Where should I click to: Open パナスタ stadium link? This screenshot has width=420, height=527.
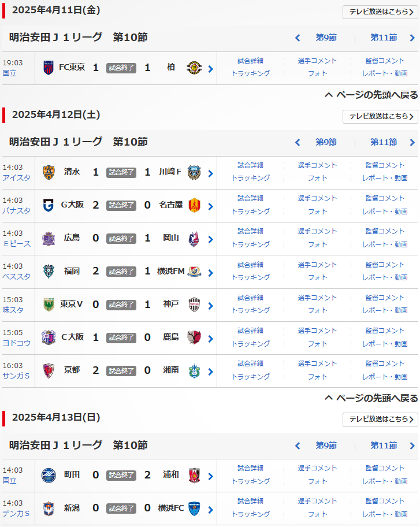(x=17, y=211)
